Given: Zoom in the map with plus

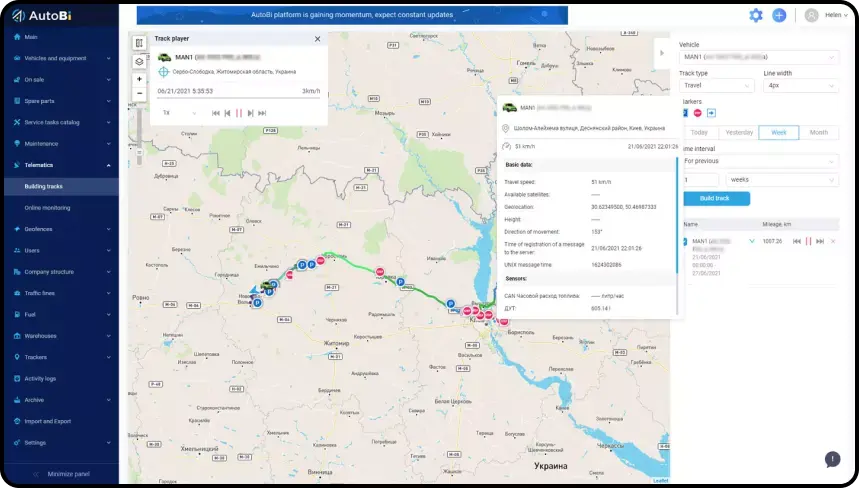Looking at the screenshot, I should click(139, 79).
